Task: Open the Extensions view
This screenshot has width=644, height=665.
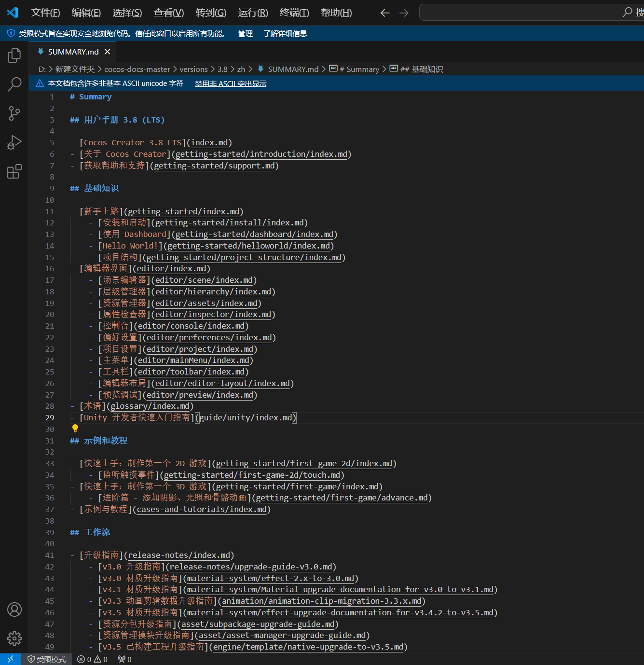Action: click(x=14, y=171)
